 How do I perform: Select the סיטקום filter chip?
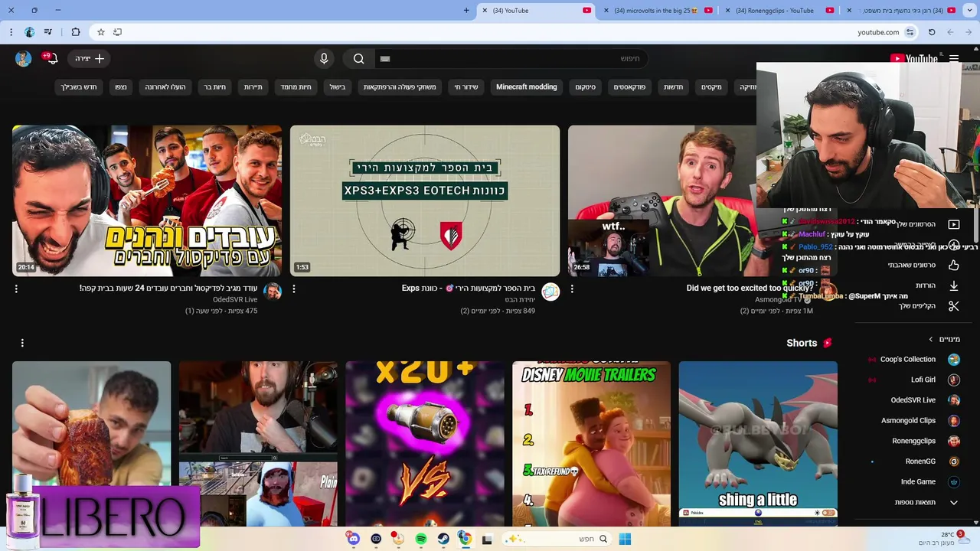[586, 87]
